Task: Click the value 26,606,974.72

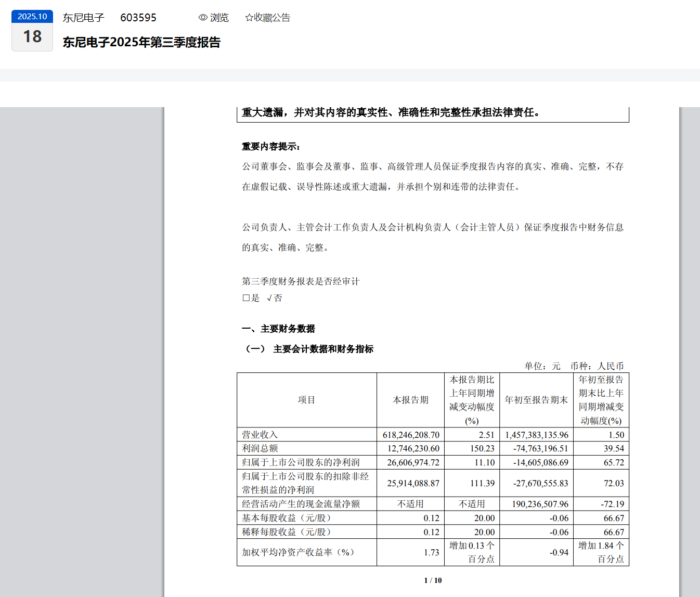Action: [x=413, y=462]
